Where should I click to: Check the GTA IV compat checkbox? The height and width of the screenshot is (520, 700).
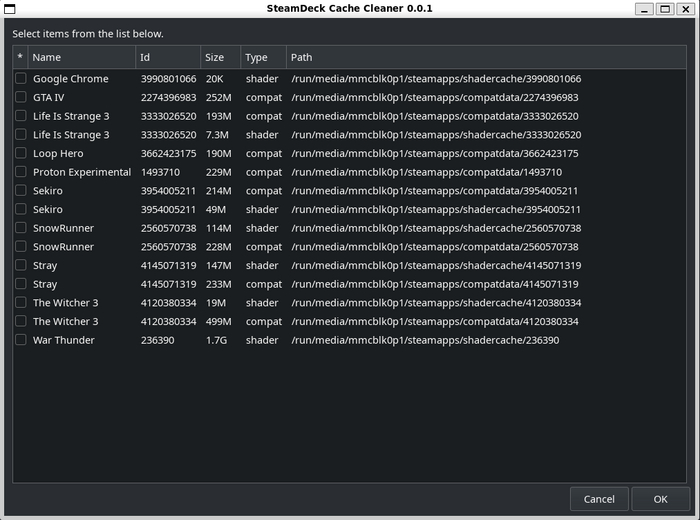tap(21, 97)
